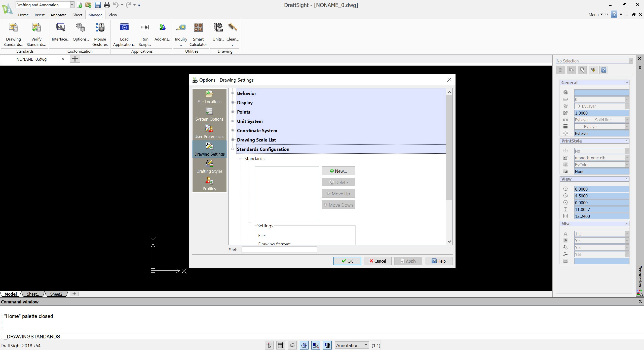Switch to the Annotate ribbon tab
Viewport: 644px width, 350px height.
[58, 15]
